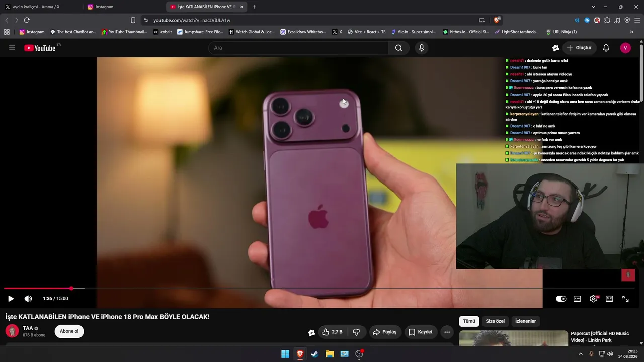Screen dimensions: 644x362
Task: Close the active YouTube tab
Action: tap(242, 7)
